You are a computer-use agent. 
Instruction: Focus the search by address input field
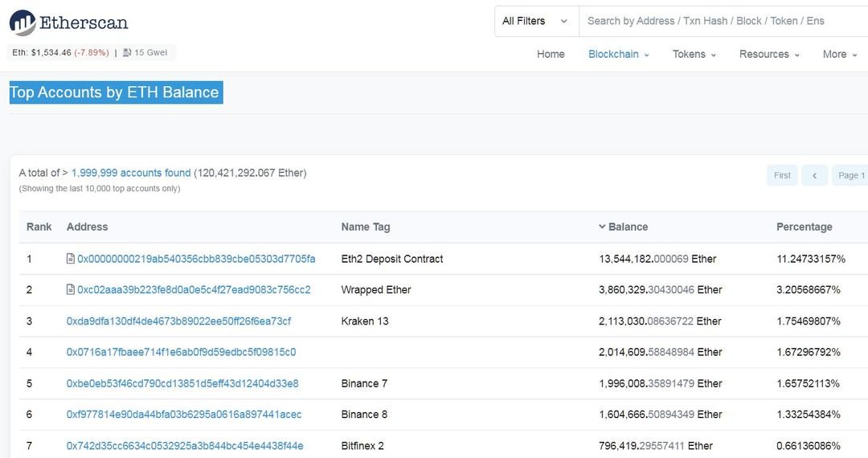723,21
